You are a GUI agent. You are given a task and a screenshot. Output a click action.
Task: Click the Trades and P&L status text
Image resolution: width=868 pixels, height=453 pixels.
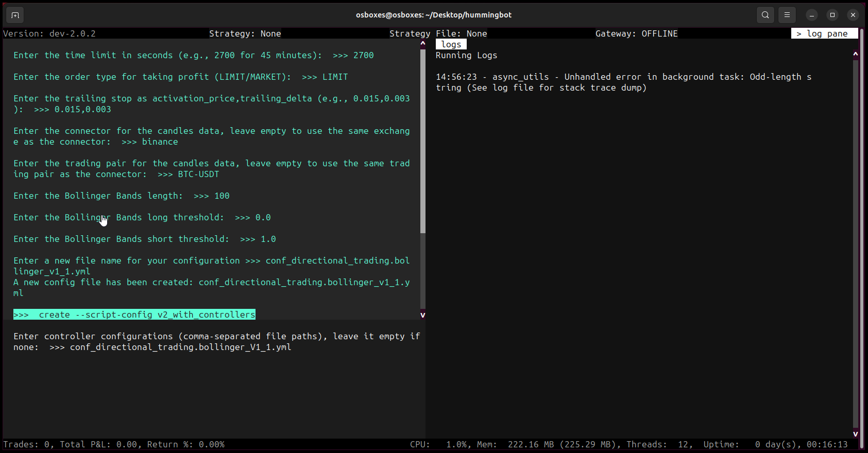tap(114, 444)
